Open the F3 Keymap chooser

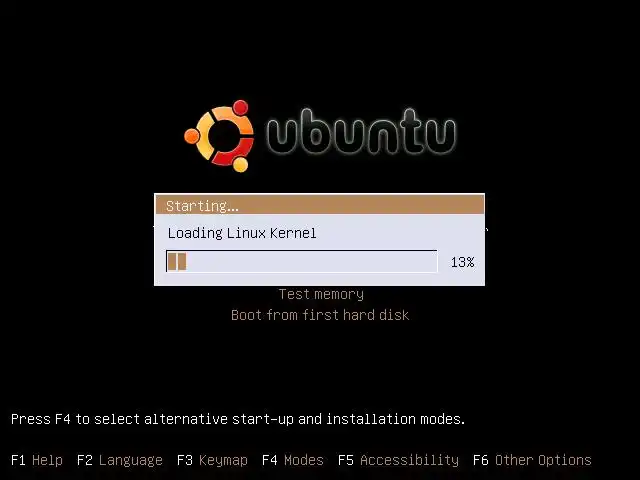pyautogui.click(x=212, y=460)
